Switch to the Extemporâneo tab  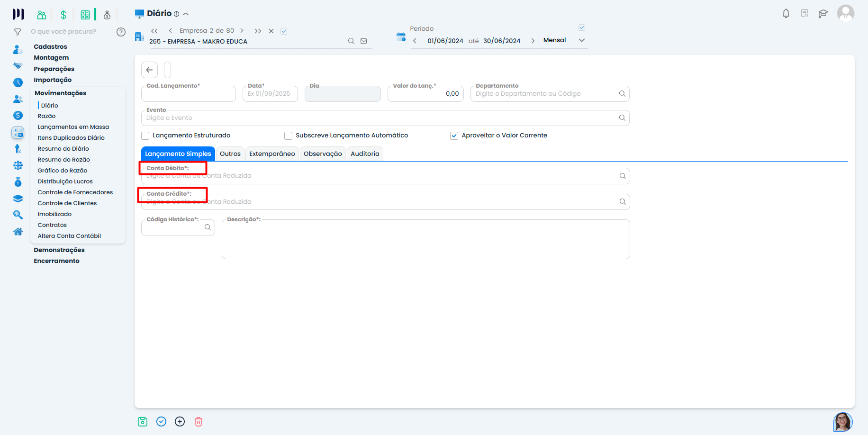272,154
